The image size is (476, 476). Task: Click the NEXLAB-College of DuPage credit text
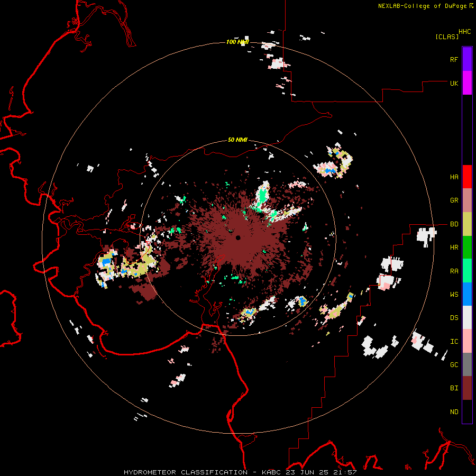[422, 6]
